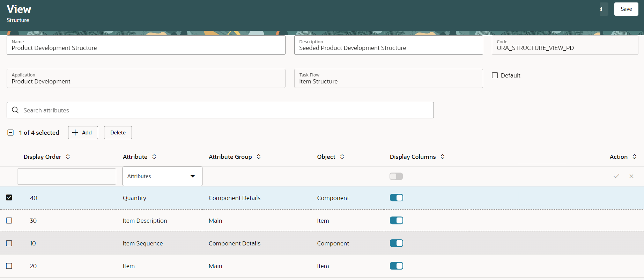Image resolution: width=644 pixels, height=280 pixels.
Task: Select the Item Description row checkbox
Action: [x=9, y=221]
